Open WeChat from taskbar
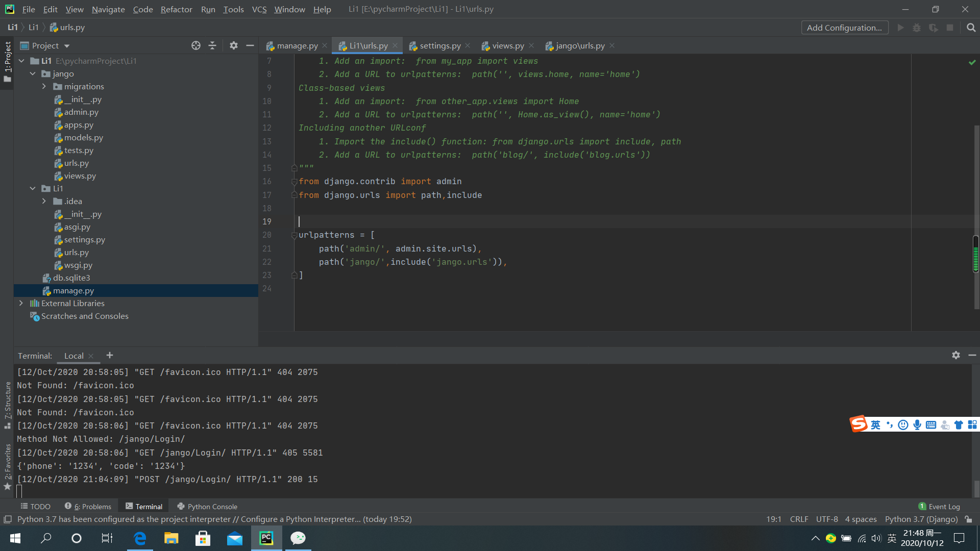 click(298, 538)
